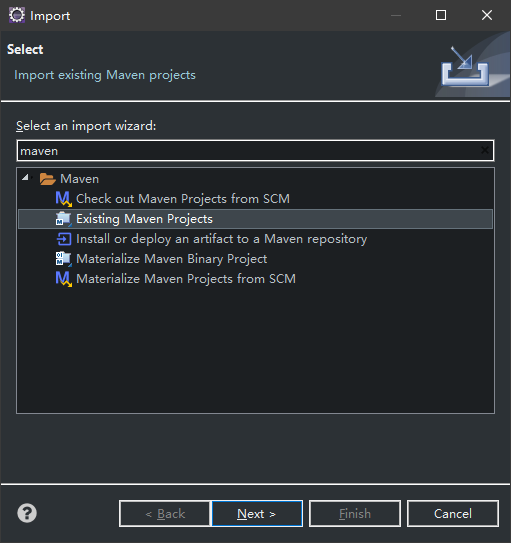Screen dimensions: 511x543
Task: Select Materialize Maven Projects from SCM
Action: coord(186,279)
